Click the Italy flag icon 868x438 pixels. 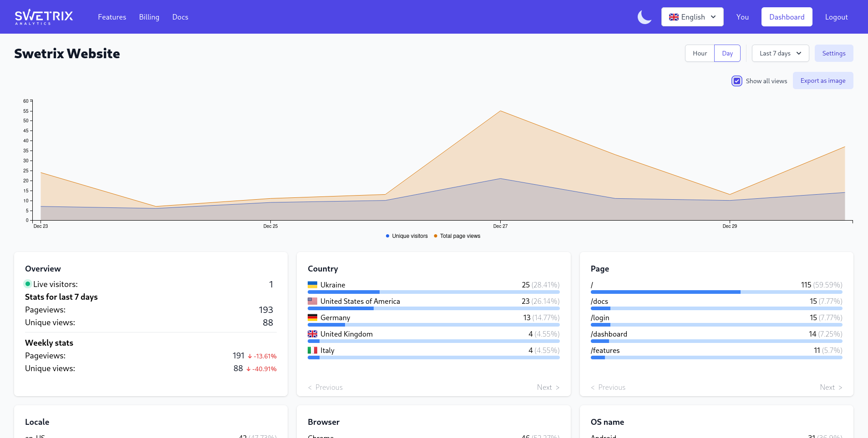[x=312, y=350]
